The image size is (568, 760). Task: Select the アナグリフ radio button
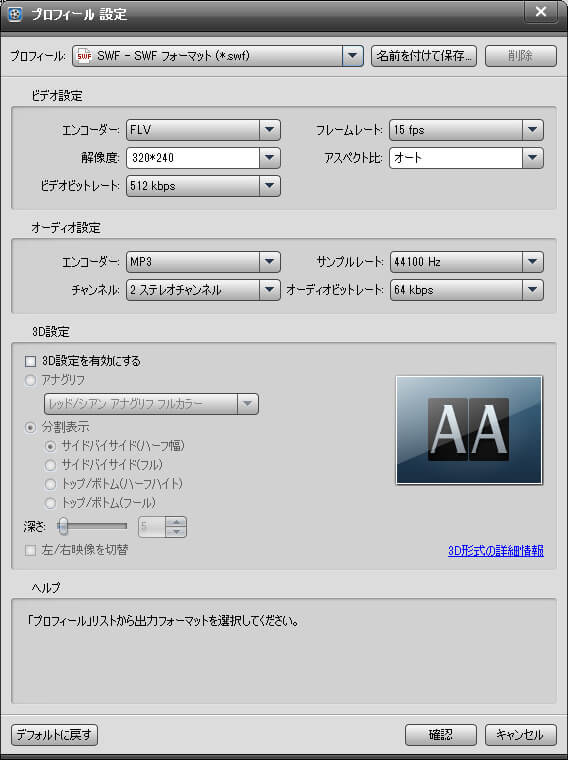(x=31, y=380)
